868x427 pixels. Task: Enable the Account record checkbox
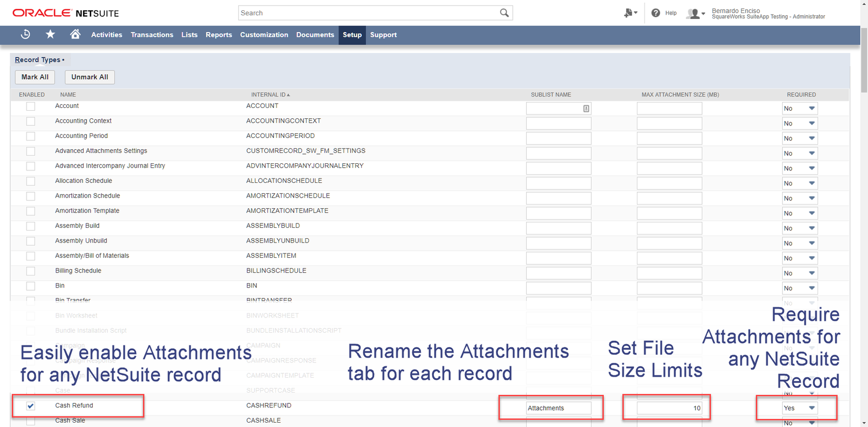[x=30, y=106]
